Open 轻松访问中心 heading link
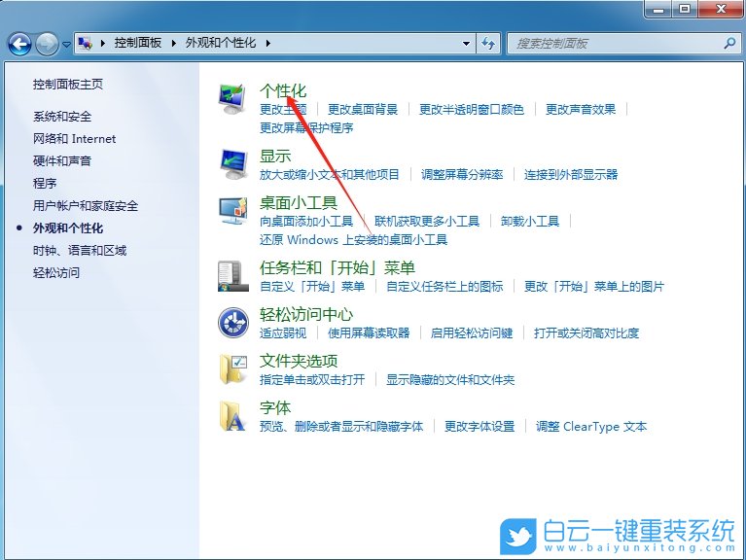This screenshot has height=560, width=746. tap(306, 314)
